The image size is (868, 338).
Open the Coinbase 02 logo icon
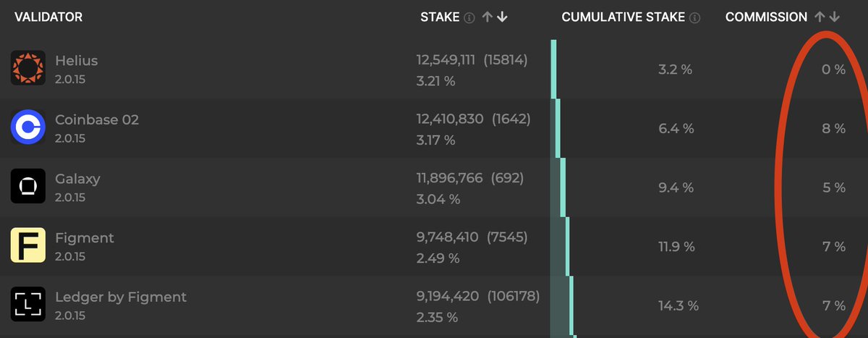coord(28,128)
